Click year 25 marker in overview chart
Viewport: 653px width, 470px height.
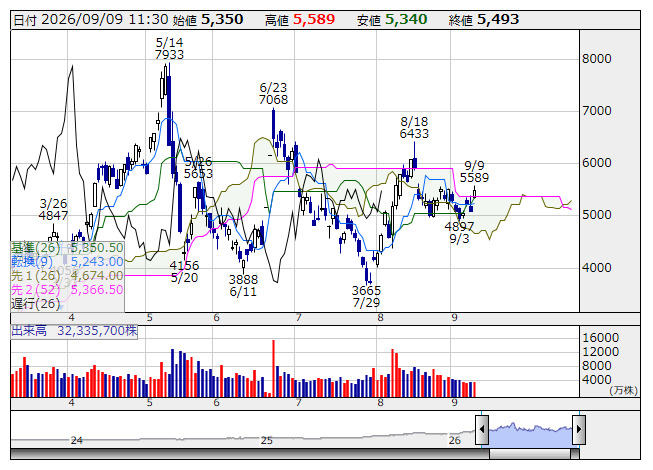pyautogui.click(x=267, y=440)
